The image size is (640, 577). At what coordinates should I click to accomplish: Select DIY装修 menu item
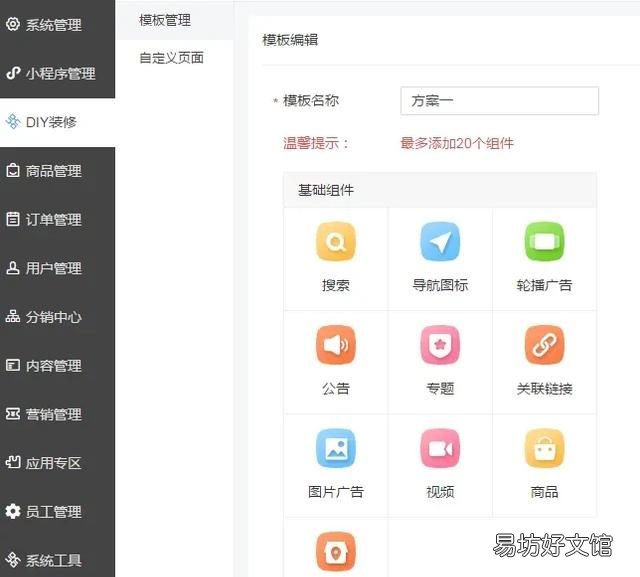click(x=58, y=122)
